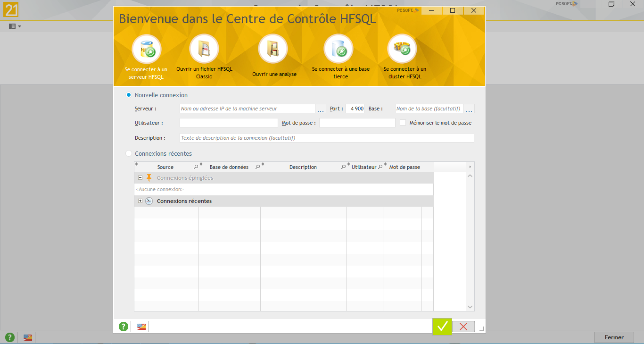Choose the 'Ouvrir une analyse' icon
Screen dimensions: 644x344
pos(273,49)
